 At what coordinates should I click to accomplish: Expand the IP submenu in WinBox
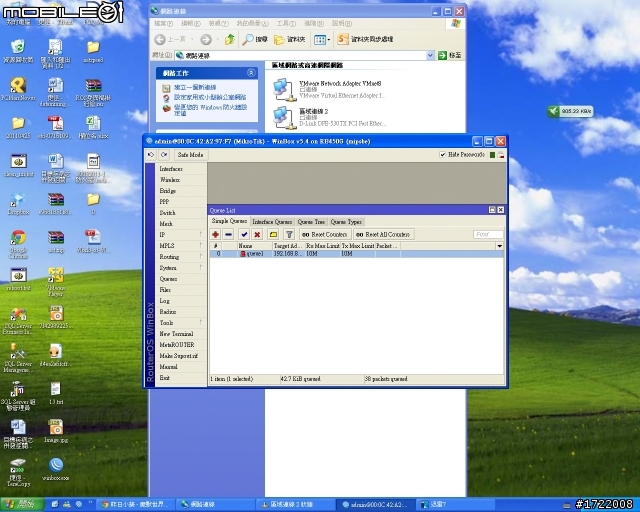point(201,234)
